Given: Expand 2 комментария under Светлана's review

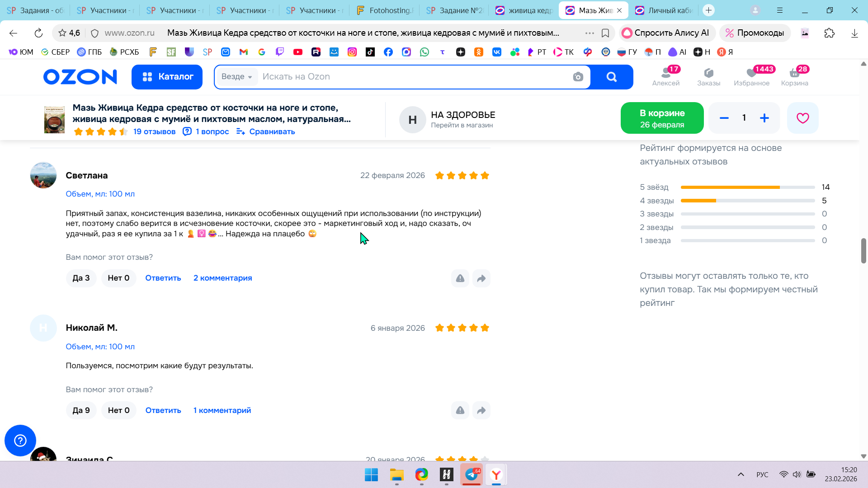Looking at the screenshot, I should [x=222, y=278].
